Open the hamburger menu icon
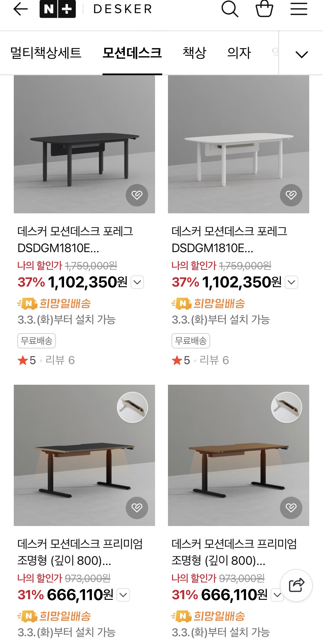 (299, 9)
